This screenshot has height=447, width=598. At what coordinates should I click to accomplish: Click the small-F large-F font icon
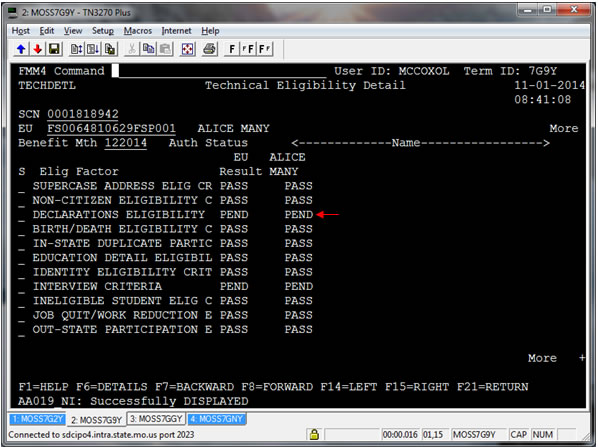coord(248,49)
